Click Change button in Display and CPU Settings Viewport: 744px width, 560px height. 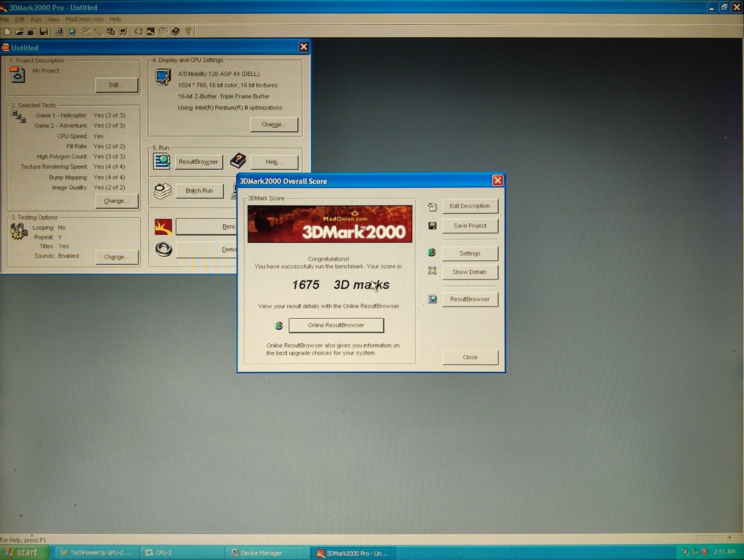(x=274, y=125)
